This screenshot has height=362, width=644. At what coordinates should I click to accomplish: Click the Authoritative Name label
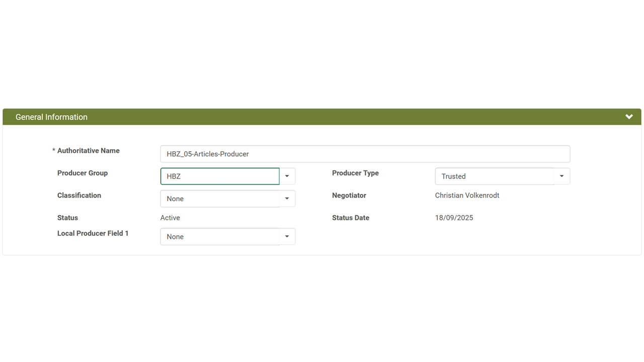click(88, 151)
